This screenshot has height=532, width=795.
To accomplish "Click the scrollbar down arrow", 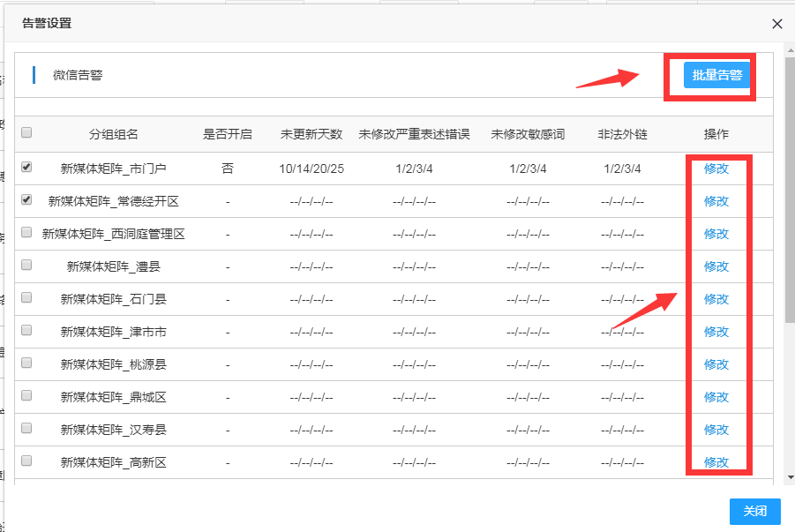I will pyautogui.click(x=790, y=477).
